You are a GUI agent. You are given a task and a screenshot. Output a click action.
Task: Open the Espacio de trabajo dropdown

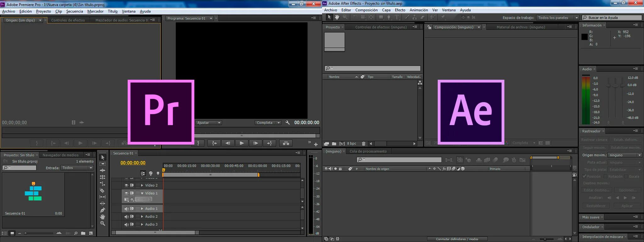point(558,18)
